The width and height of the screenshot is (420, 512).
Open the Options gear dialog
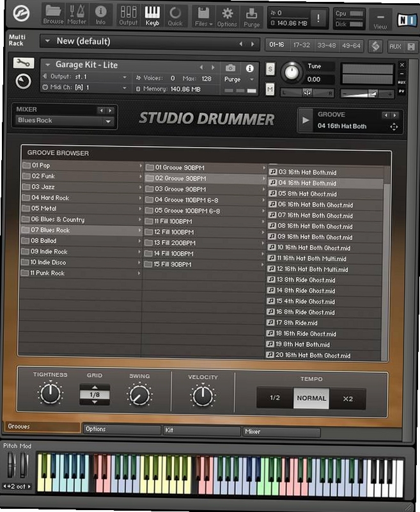(227, 17)
